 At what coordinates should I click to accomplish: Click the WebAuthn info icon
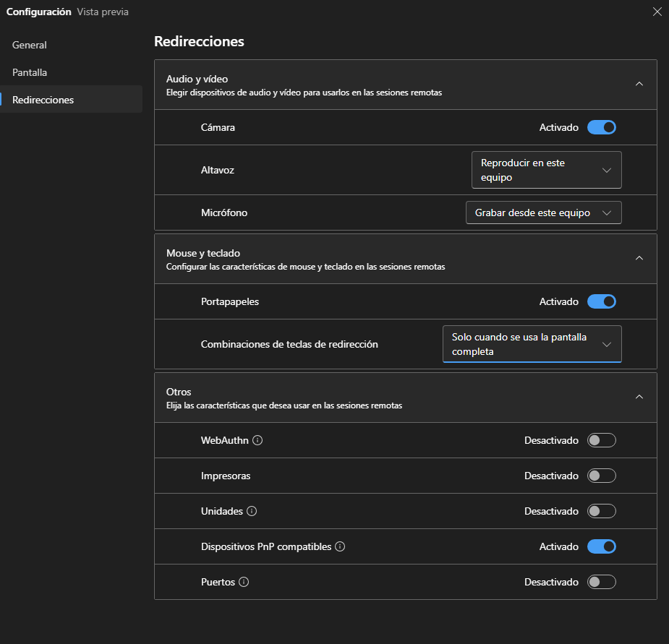tap(257, 440)
